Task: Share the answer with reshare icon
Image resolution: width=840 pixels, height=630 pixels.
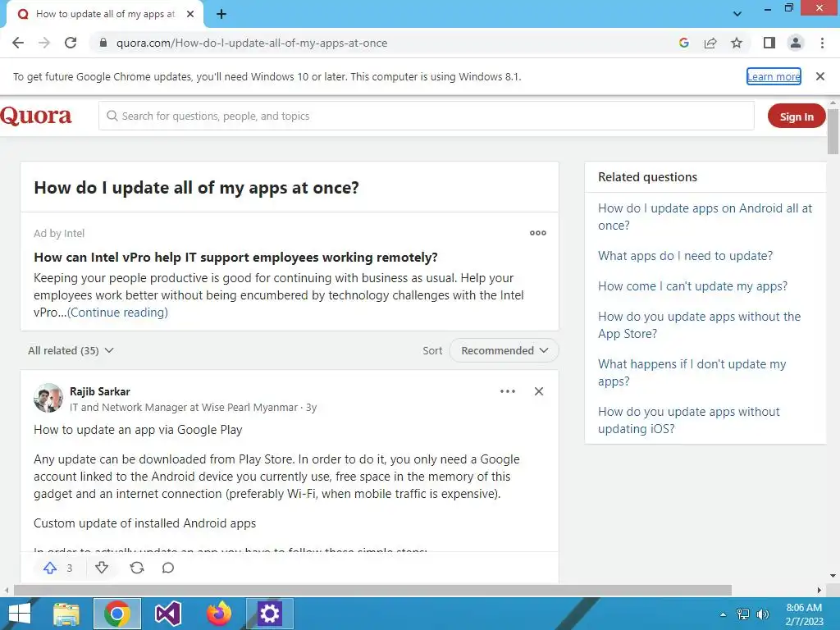Action: [x=137, y=568]
